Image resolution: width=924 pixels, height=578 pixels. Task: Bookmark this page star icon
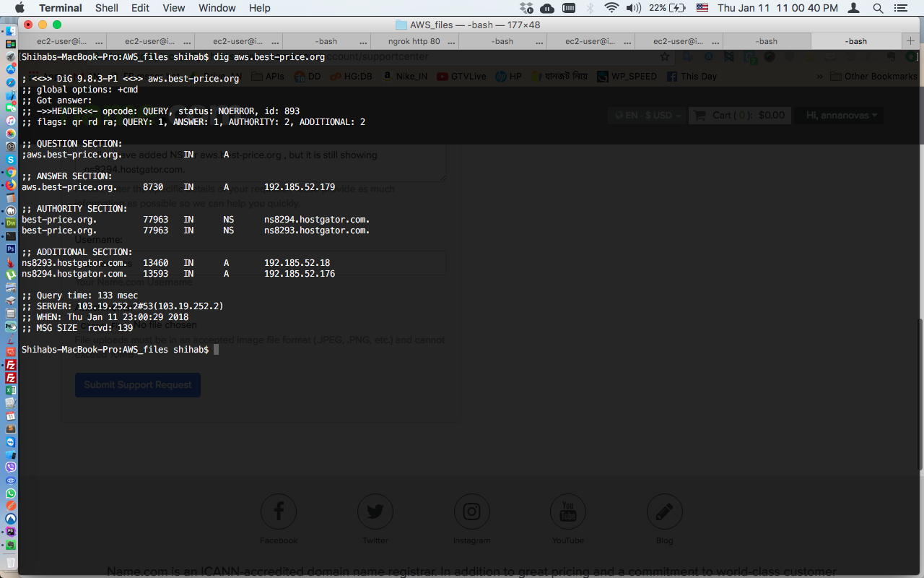665,56
